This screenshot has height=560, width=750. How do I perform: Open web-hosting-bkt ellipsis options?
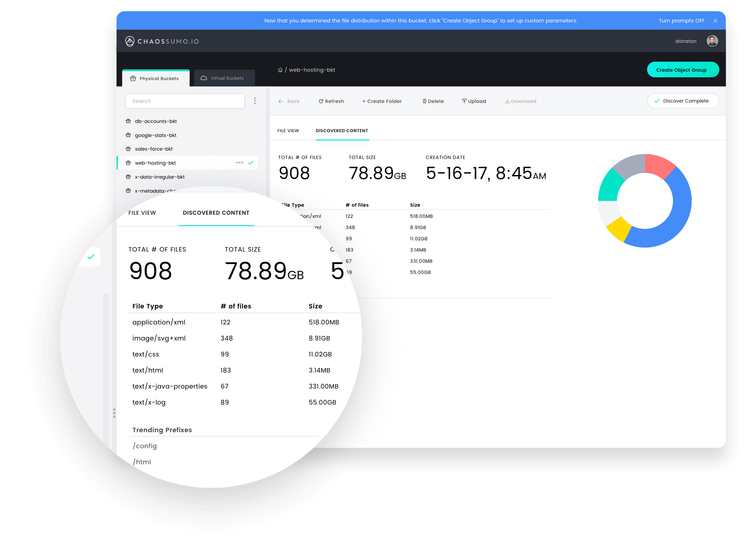(240, 163)
